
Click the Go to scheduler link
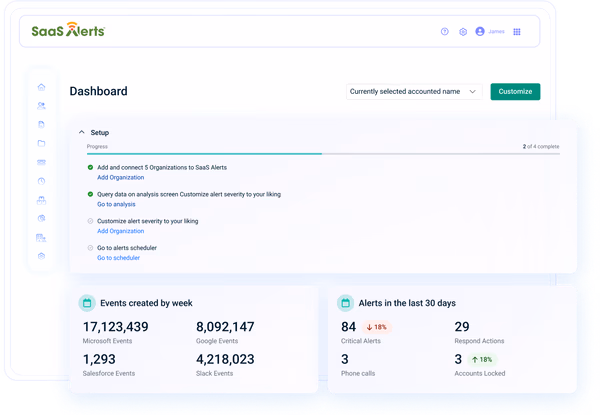[x=119, y=258]
